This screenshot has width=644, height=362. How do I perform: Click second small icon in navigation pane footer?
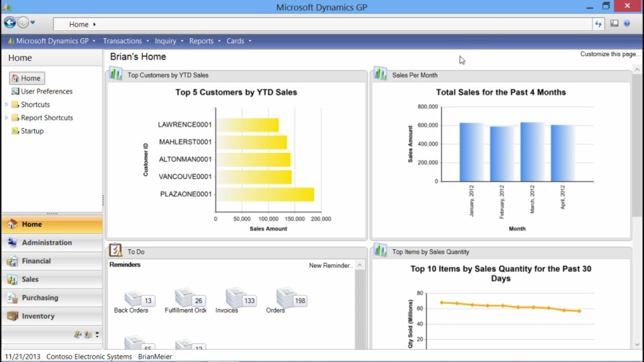coord(88,335)
